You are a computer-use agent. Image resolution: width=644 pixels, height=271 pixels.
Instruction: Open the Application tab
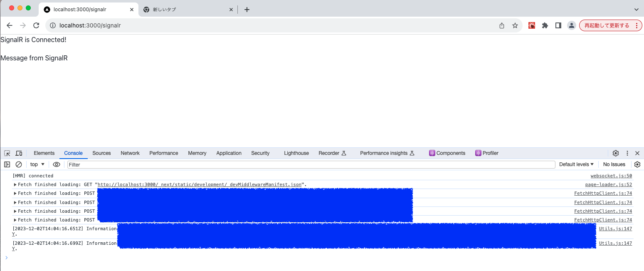click(229, 153)
